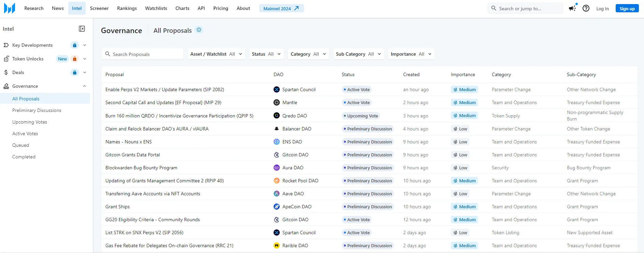Click the lock icon beside Key Developments

tap(75, 45)
